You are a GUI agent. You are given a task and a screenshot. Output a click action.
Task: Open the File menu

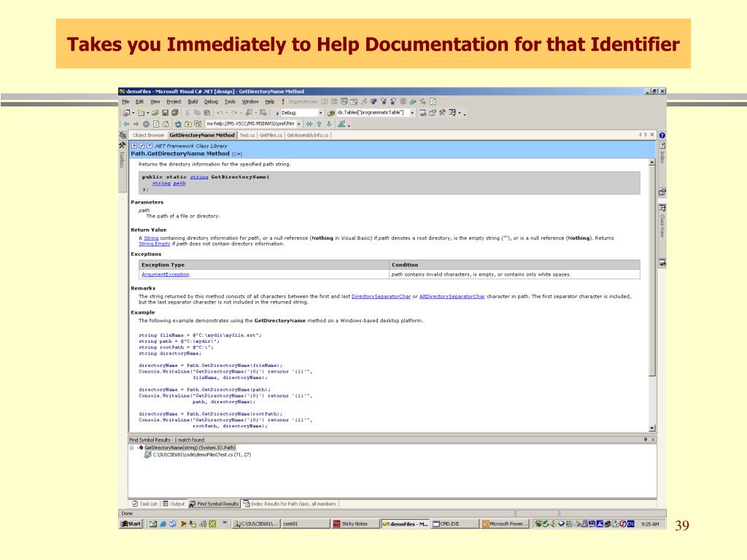click(125, 101)
